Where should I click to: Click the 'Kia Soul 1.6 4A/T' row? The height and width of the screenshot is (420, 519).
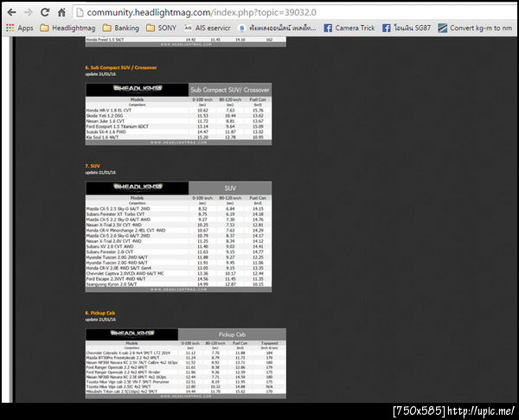click(x=179, y=137)
